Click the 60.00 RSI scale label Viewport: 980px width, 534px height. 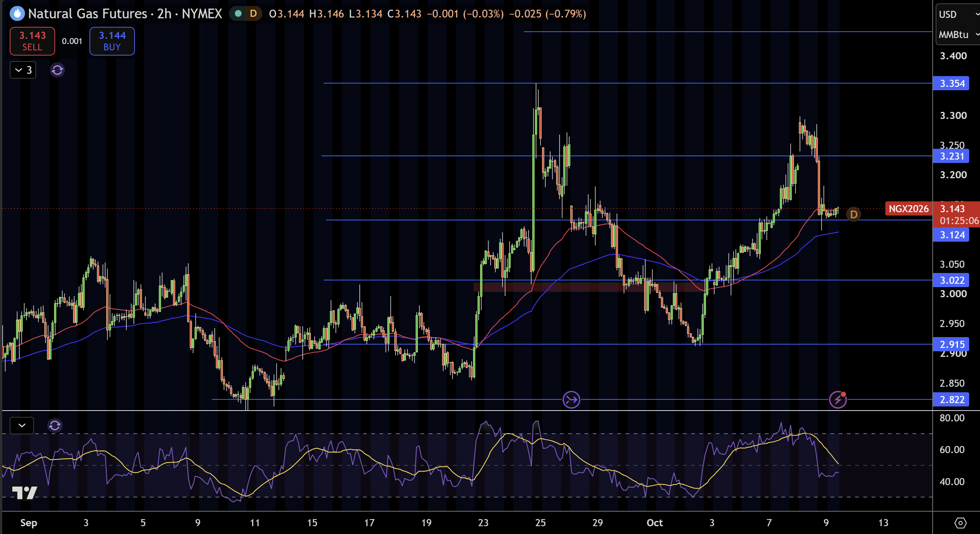(951, 449)
